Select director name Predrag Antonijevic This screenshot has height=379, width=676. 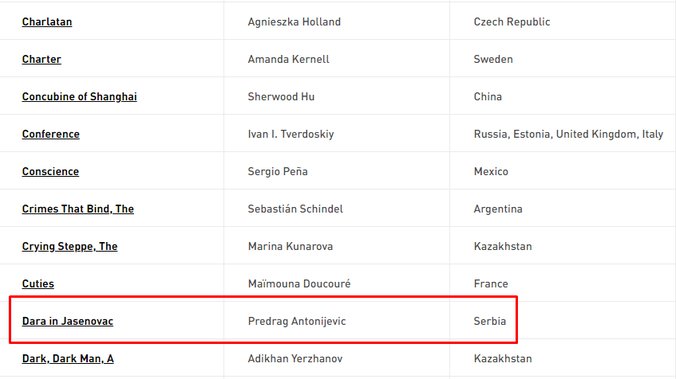click(297, 321)
